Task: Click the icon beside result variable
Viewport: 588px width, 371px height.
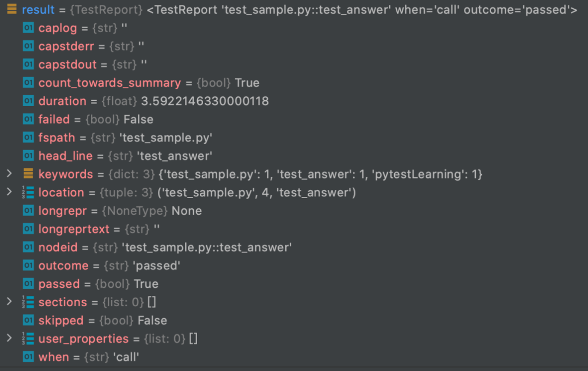Action: point(11,10)
